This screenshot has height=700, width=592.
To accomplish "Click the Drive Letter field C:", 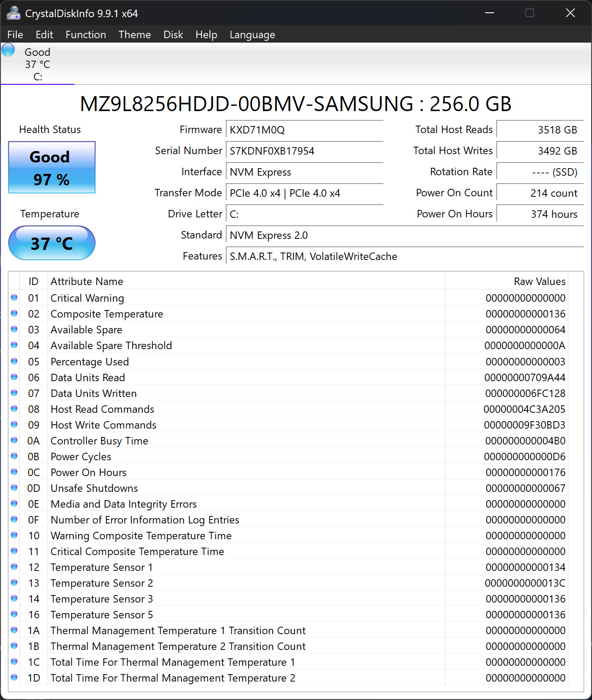I will point(304,214).
